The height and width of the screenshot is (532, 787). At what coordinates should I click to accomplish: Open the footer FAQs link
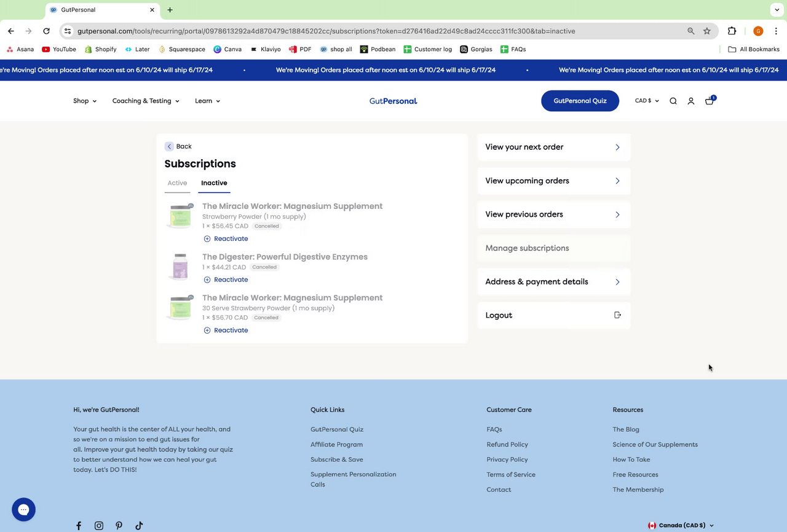click(x=494, y=429)
